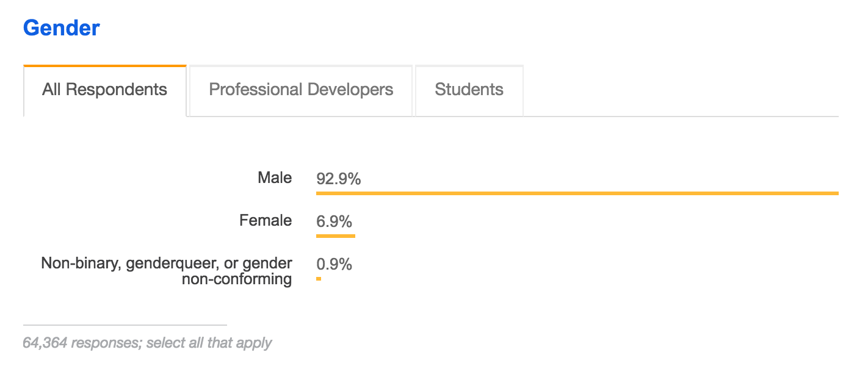Click the Male bar in chart
Image resolution: width=868 pixels, height=366 pixels.
coord(577,193)
